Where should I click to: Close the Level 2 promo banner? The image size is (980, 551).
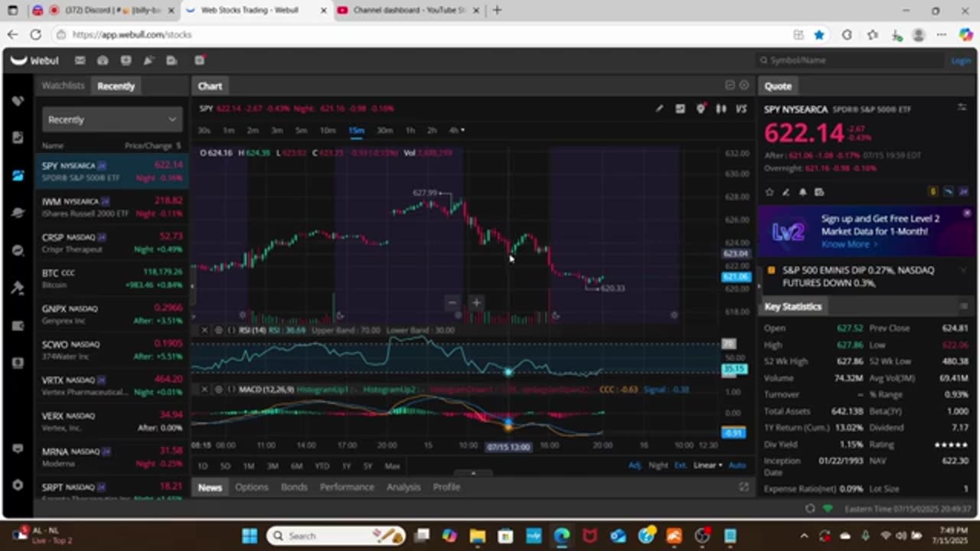966,213
